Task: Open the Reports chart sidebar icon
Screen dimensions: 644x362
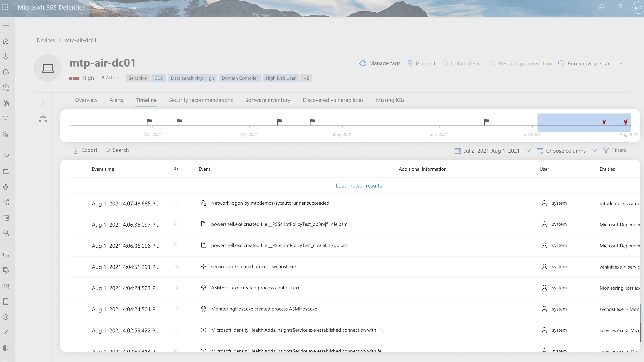Action: click(x=6, y=333)
